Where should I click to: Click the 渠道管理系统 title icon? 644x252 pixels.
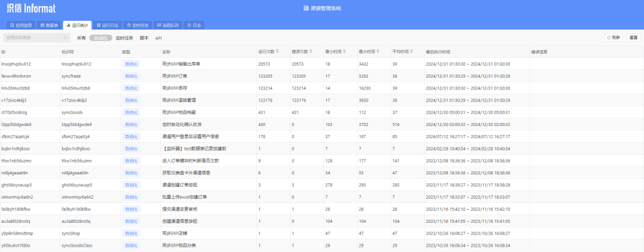pyautogui.click(x=306, y=8)
